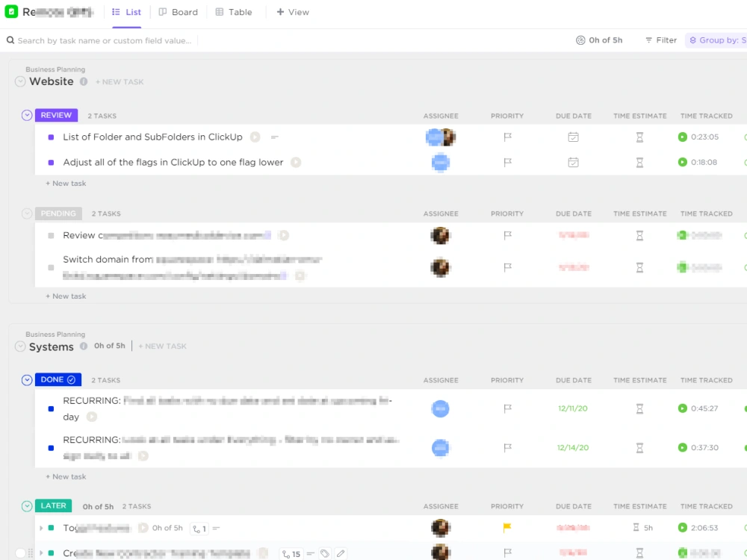Image resolution: width=747 pixels, height=560 pixels.
Task: Add new task under PENDING group
Action: pyautogui.click(x=66, y=296)
